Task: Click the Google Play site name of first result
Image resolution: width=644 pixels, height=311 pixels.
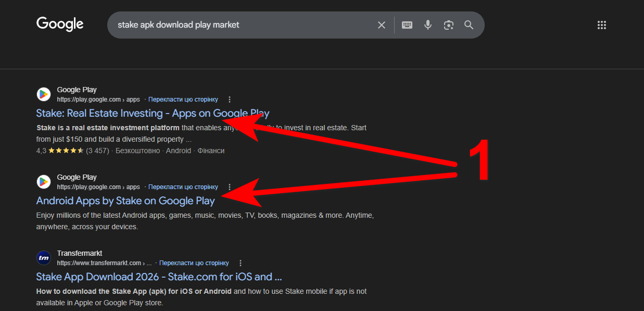Action: point(77,90)
